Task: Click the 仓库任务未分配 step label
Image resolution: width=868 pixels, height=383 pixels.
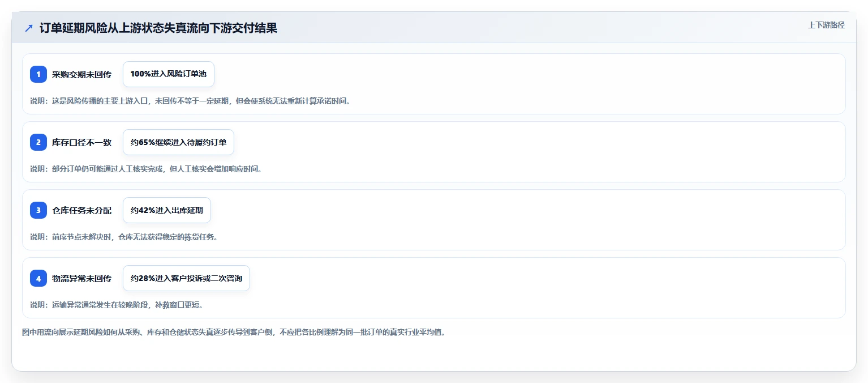Action: coord(81,210)
